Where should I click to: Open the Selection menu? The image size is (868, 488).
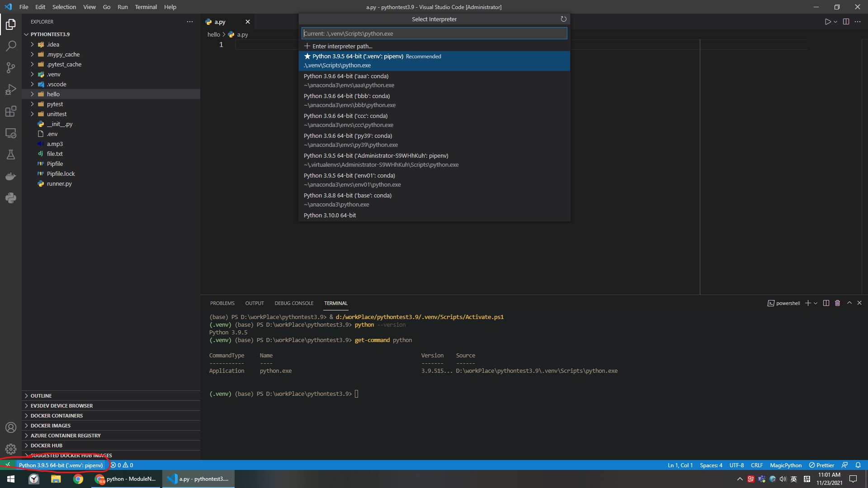coord(64,7)
